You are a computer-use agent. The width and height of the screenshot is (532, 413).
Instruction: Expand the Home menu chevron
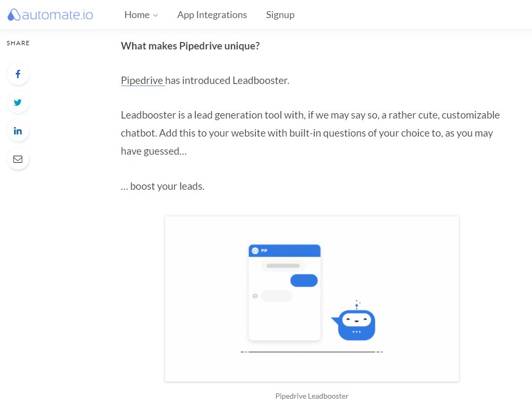coord(156,15)
